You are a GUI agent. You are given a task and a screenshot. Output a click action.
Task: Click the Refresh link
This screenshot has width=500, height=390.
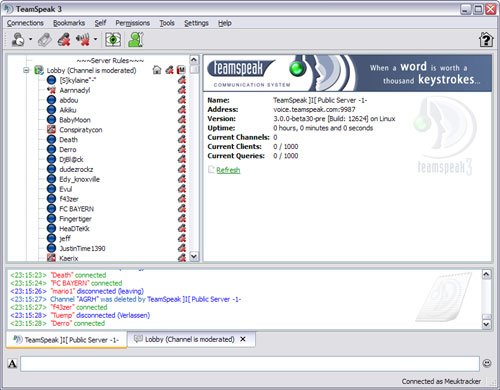point(228,170)
